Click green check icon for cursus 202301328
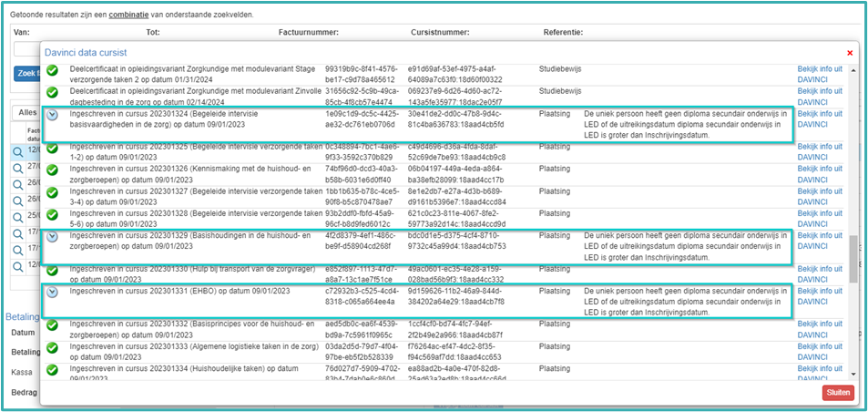Image resolution: width=868 pixels, height=412 pixels. 52,214
